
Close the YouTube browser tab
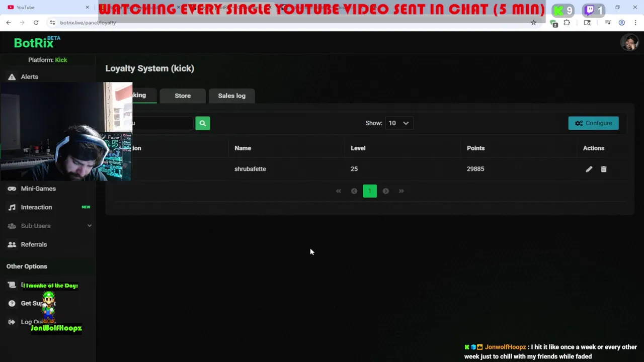click(87, 7)
